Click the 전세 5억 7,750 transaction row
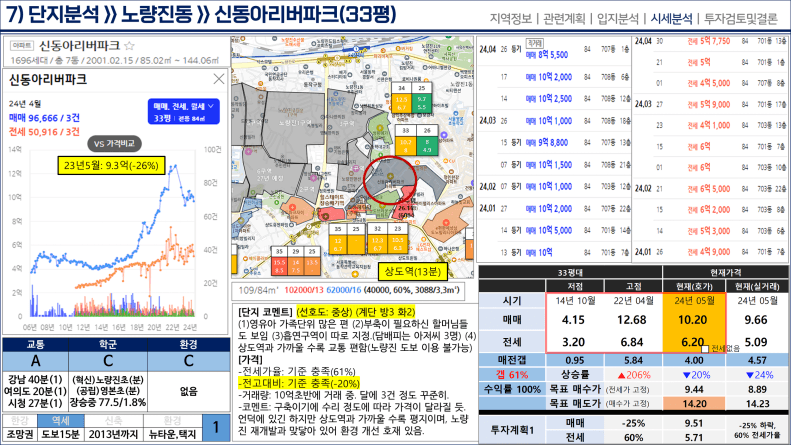Image resolution: width=791 pixels, height=445 pixels. click(x=710, y=41)
